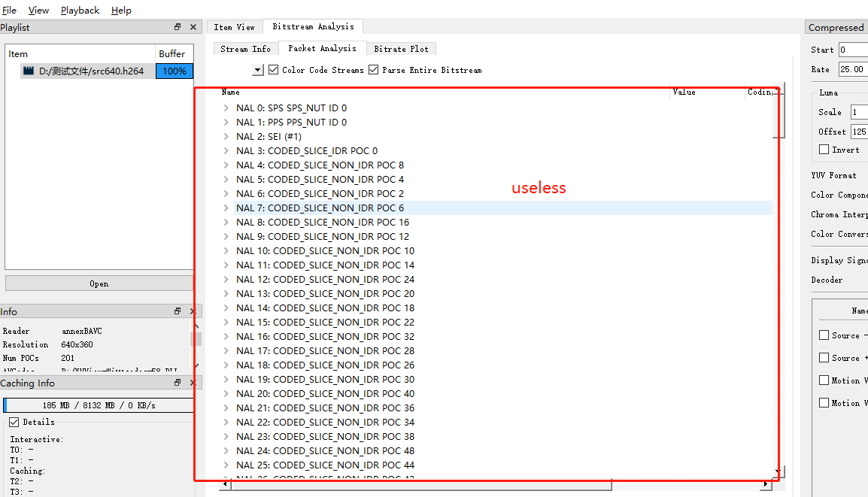The image size is (868, 497).
Task: Click the Open button in Playlist panel
Action: click(99, 283)
